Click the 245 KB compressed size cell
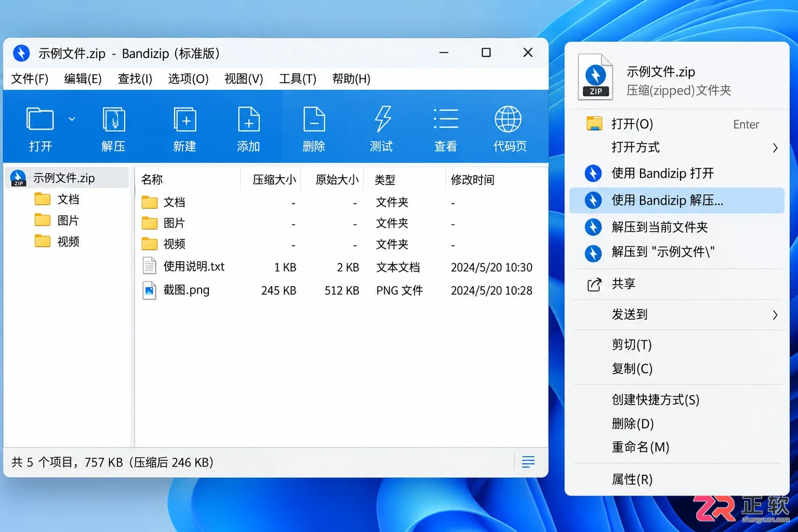 pos(279,290)
